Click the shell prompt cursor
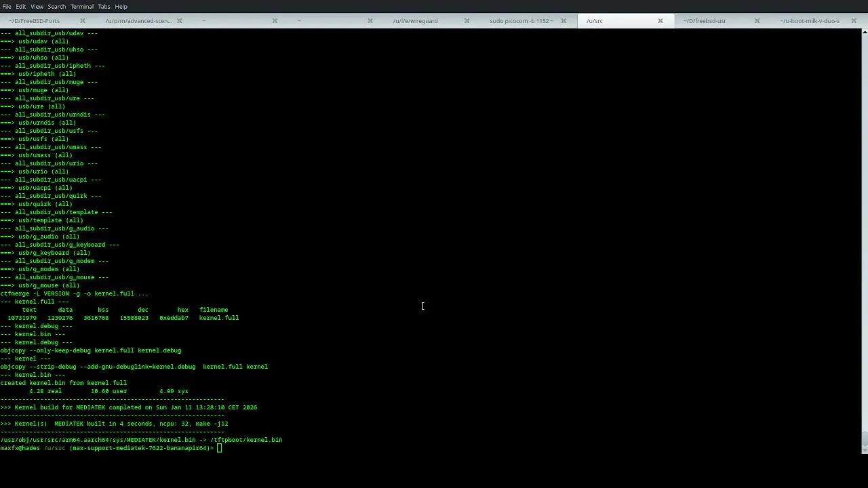 (219, 448)
